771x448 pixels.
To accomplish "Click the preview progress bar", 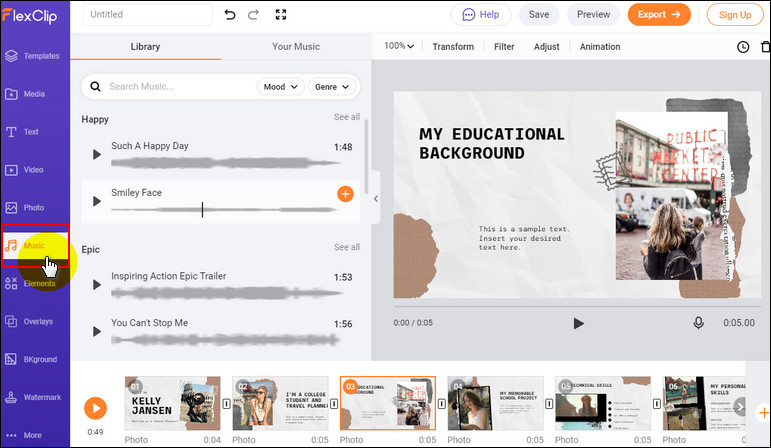I will (577, 306).
